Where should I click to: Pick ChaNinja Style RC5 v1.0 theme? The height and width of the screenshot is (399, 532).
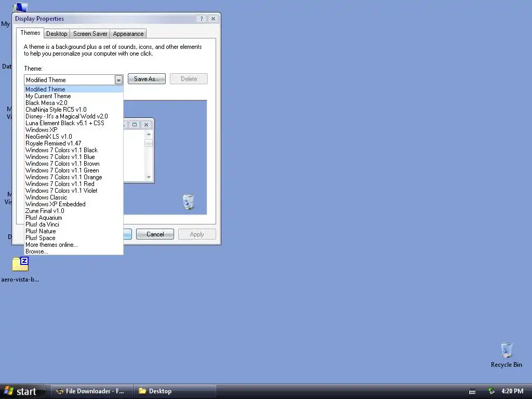click(74, 110)
